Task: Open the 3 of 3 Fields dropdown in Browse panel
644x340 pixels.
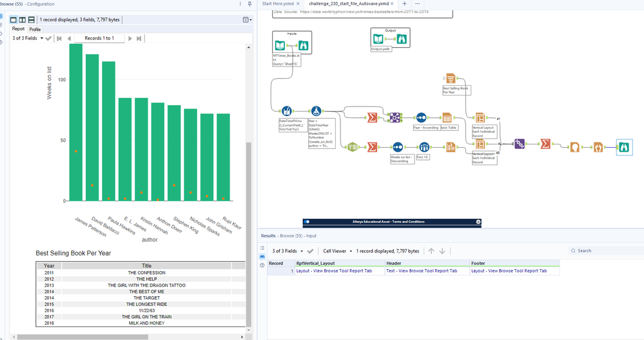Action: tap(28, 38)
